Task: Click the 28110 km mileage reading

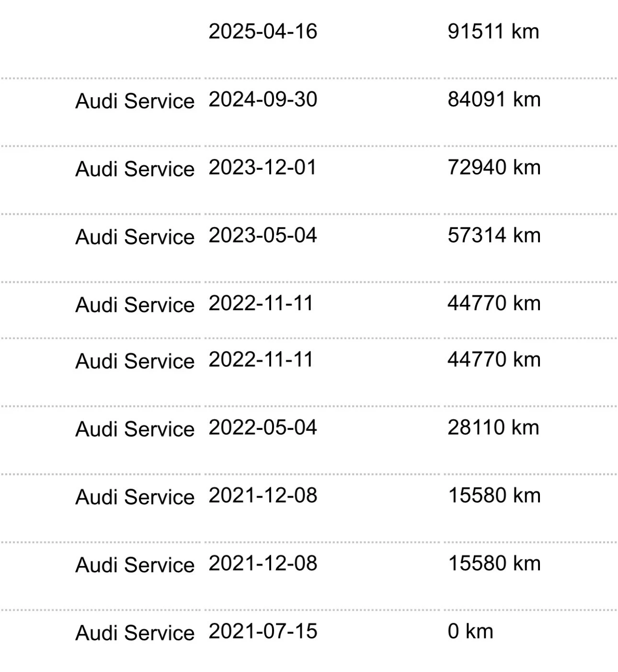Action: pyautogui.click(x=493, y=428)
